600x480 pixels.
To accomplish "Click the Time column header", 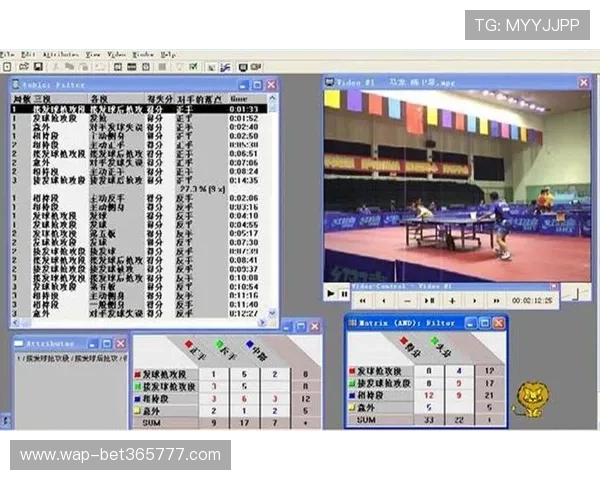I will coord(239,99).
